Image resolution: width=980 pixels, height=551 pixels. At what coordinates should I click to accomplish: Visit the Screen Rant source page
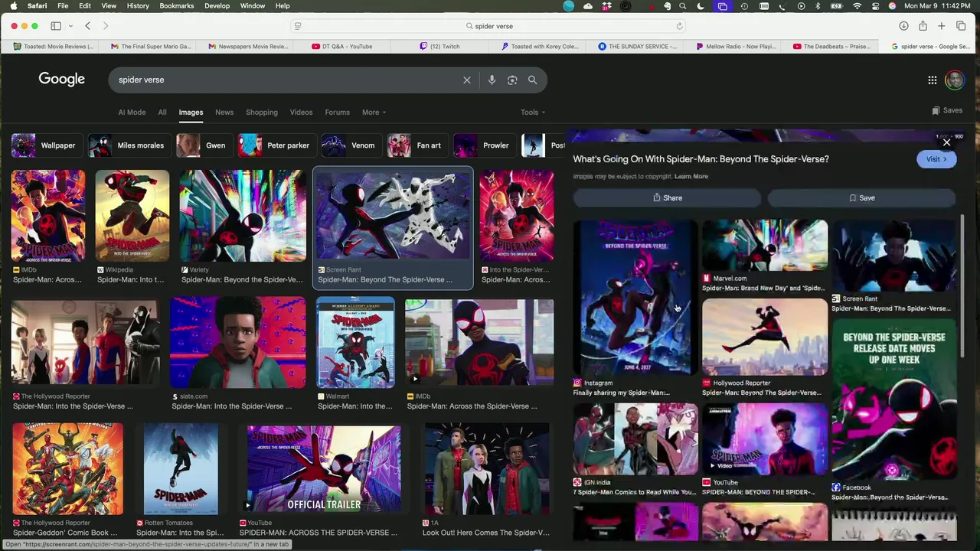coord(936,159)
